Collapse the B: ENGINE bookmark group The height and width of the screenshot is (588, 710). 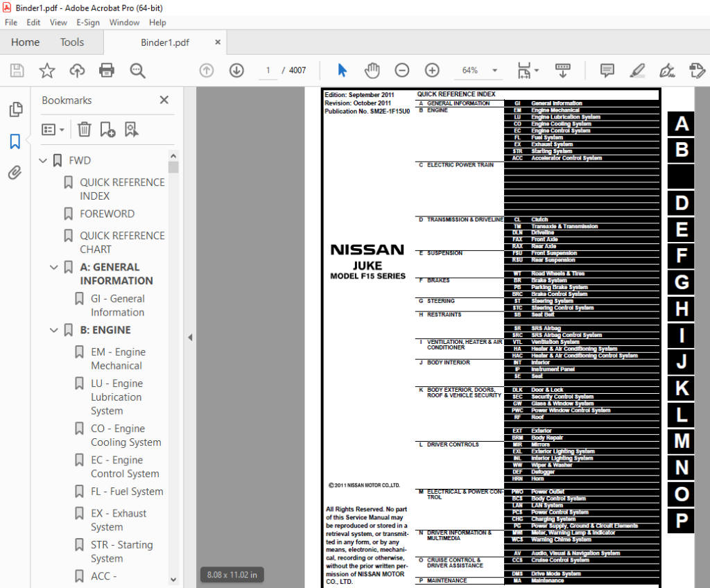point(54,330)
